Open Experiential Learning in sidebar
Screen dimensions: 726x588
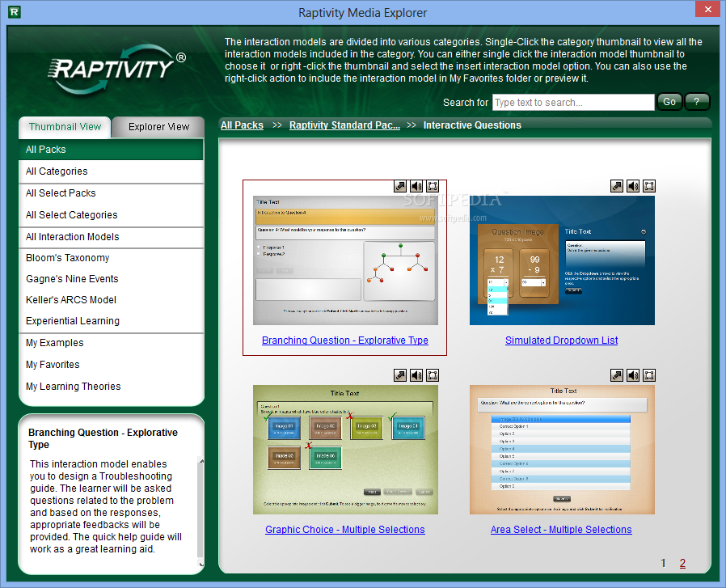tap(111, 321)
